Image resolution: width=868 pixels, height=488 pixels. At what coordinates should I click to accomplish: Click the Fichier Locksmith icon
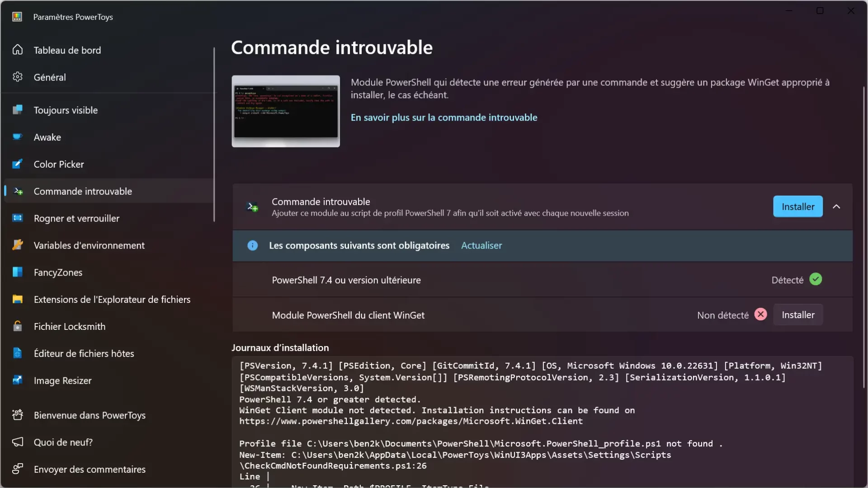[x=17, y=327]
